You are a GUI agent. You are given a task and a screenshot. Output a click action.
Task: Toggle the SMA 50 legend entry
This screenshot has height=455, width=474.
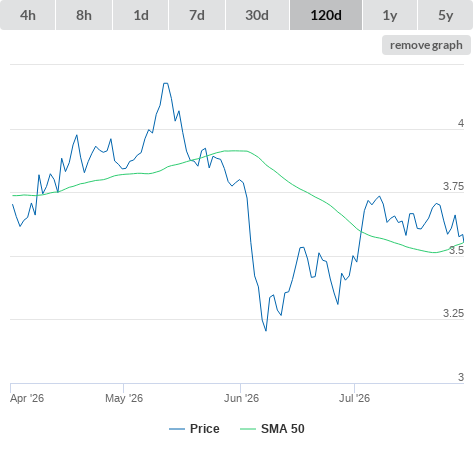click(x=283, y=429)
